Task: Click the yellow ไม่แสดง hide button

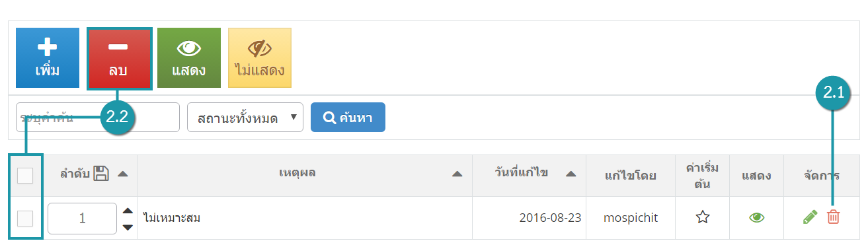Action: point(260,58)
